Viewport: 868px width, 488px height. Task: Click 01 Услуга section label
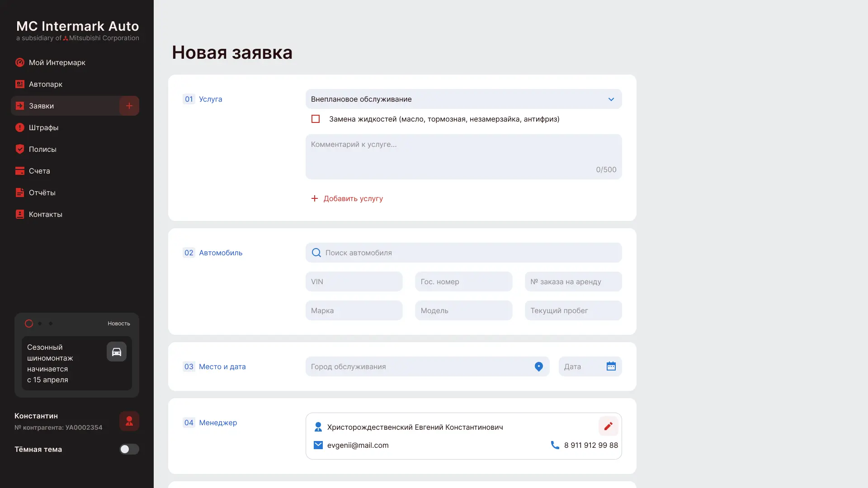(x=203, y=99)
